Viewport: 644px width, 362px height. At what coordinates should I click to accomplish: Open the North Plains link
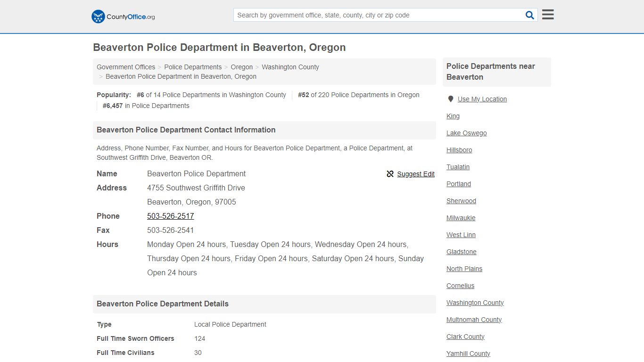coord(464,269)
